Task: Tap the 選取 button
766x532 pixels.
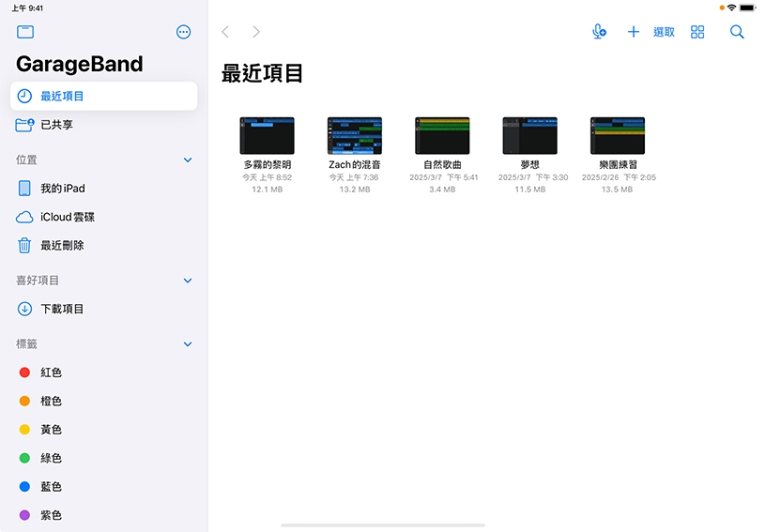Action: pos(664,32)
